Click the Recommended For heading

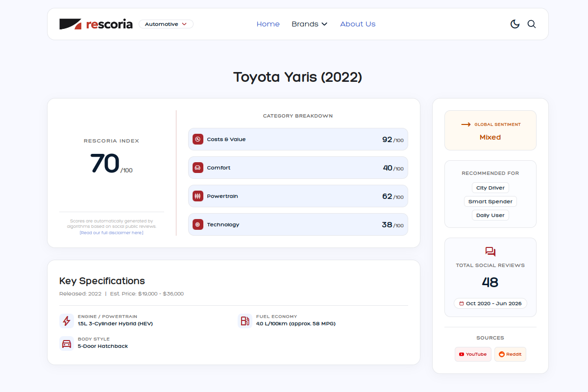click(x=490, y=173)
